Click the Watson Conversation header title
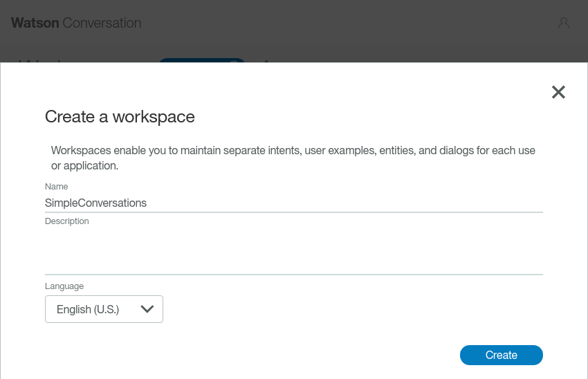 [x=76, y=23]
